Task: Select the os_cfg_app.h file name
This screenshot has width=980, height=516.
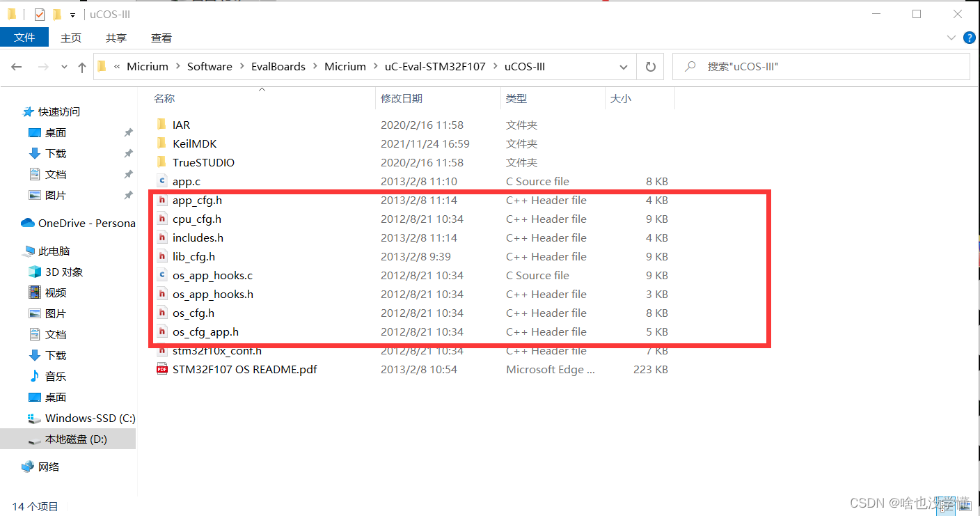Action: coord(205,331)
